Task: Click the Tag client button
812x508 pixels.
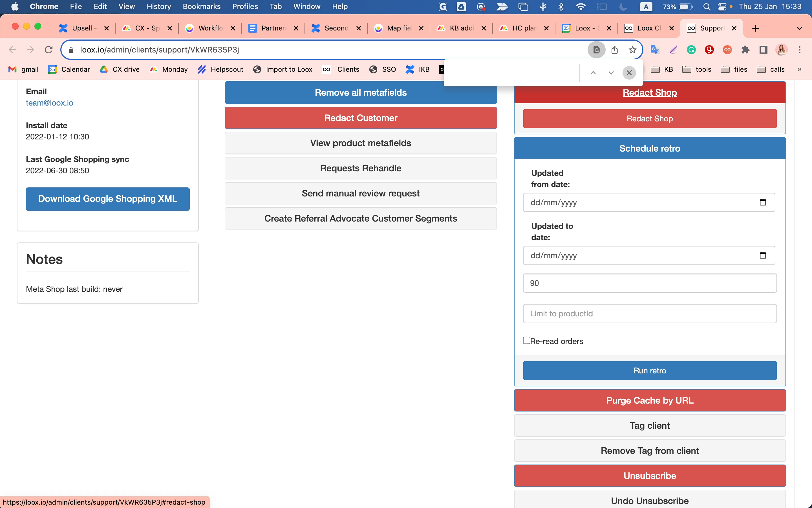Action: point(650,426)
